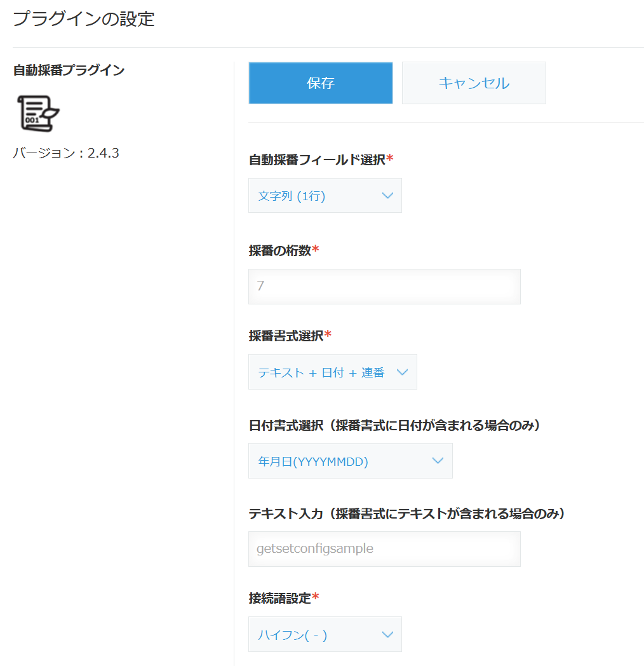Click the キャンセル cancel button
The image size is (644, 666).
(473, 83)
